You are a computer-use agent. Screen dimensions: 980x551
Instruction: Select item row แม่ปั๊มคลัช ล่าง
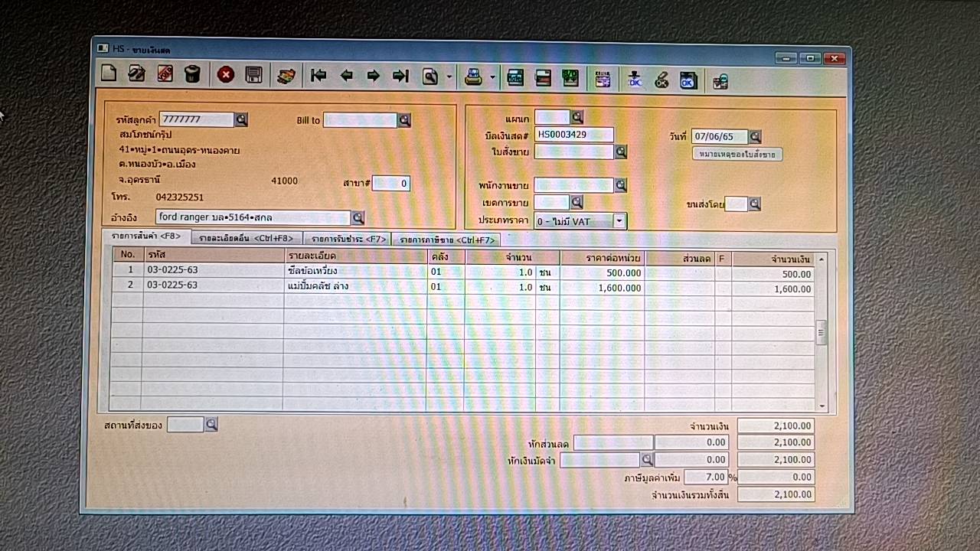463,287
